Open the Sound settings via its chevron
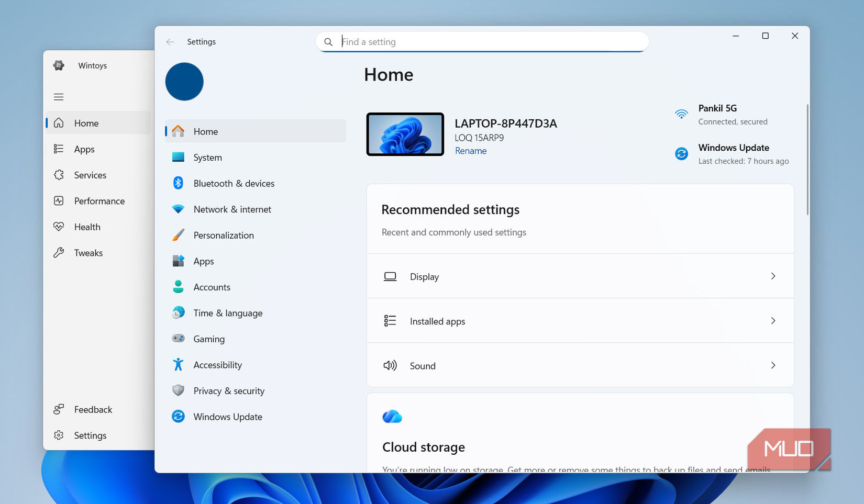Image resolution: width=864 pixels, height=504 pixels. (x=773, y=365)
